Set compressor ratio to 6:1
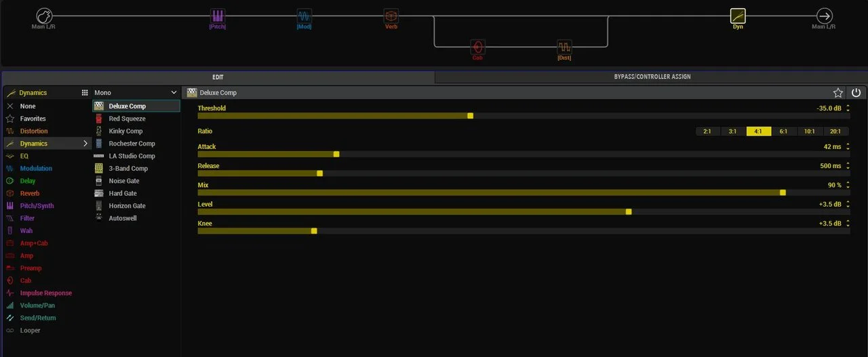Viewport: 868px width, 357px height. 783,131
